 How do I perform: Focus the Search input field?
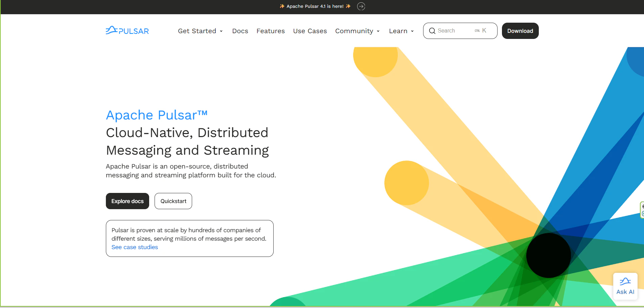click(460, 31)
